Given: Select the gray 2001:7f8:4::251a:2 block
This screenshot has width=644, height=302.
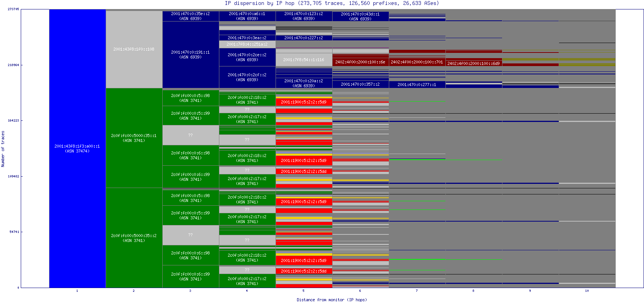Looking at the screenshot, I should [247, 44].
